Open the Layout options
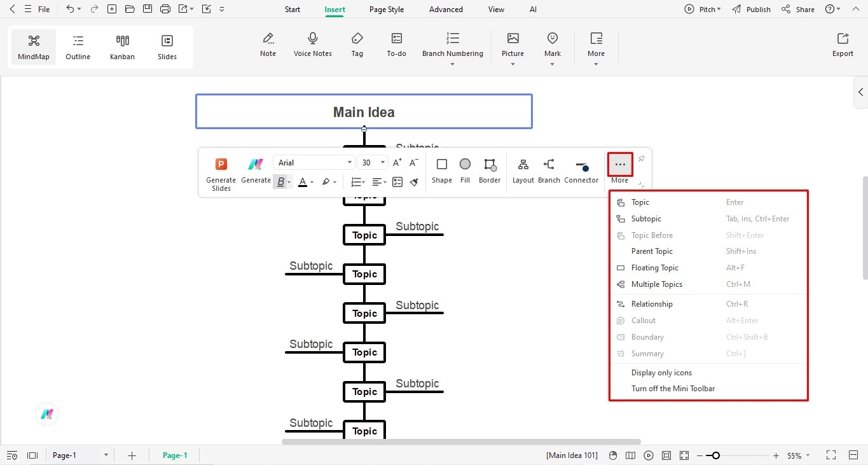Viewport: 868px width, 465px height. 523,170
